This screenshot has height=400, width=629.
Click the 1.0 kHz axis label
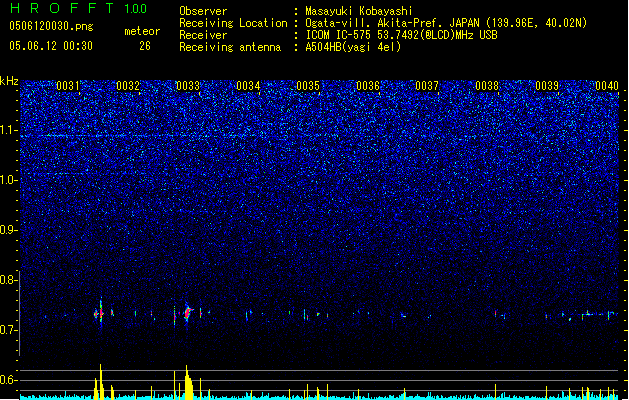click(x=8, y=180)
